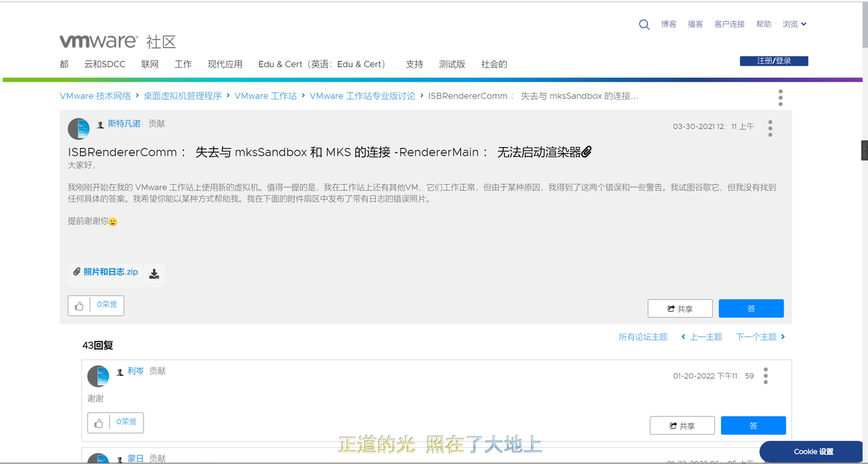Click the VMware 社区 logo

point(117,42)
